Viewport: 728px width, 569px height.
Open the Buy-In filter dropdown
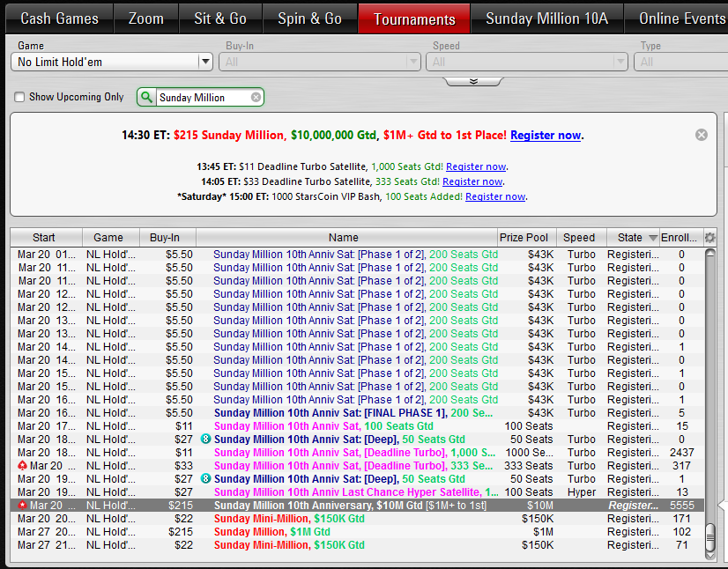(x=319, y=62)
